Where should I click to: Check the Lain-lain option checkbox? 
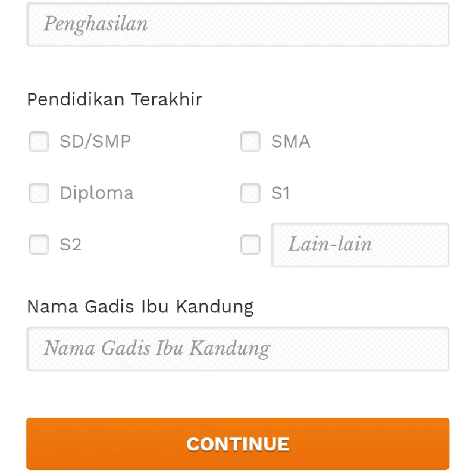[x=250, y=245]
